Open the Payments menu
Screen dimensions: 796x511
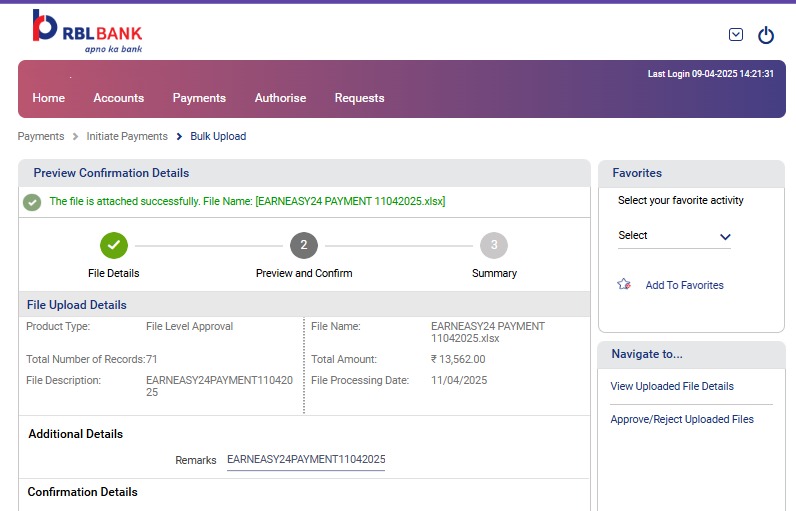coord(199,98)
